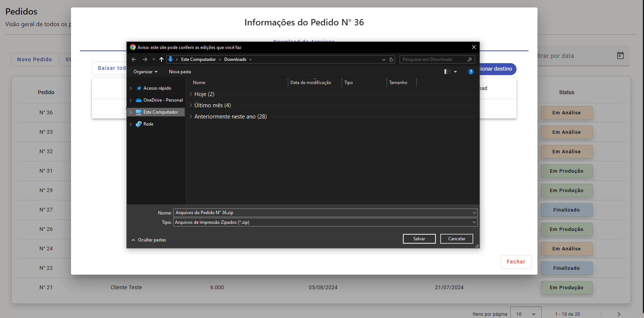The height and width of the screenshot is (318, 644).
Task: Click the calendar icon in date filter
Action: click(x=620, y=56)
